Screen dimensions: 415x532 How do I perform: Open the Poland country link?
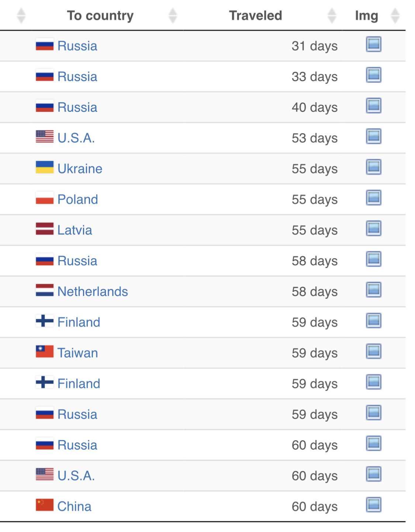tap(77, 199)
